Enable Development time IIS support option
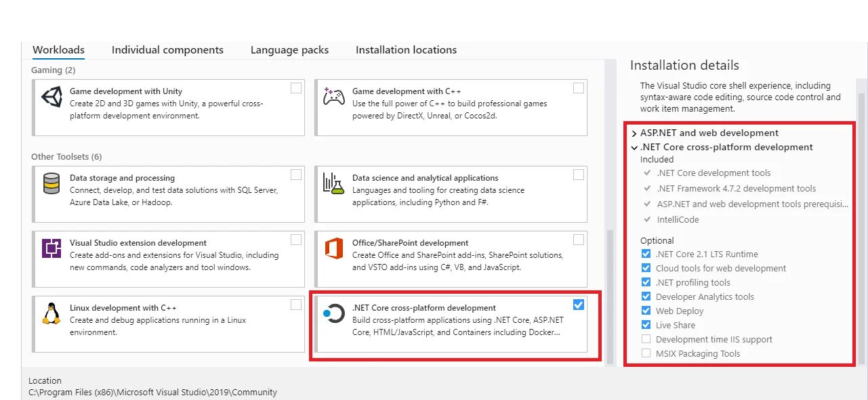The height and width of the screenshot is (400, 868). coord(646,339)
